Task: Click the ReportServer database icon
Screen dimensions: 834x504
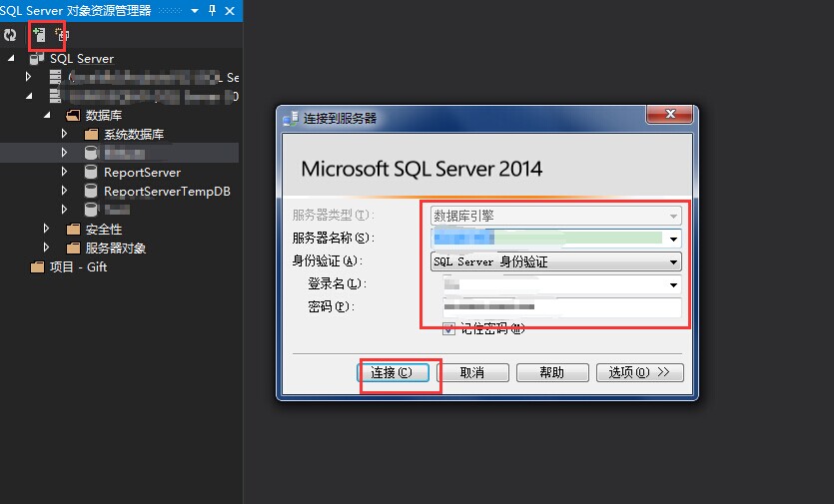Action: pyautogui.click(x=91, y=172)
